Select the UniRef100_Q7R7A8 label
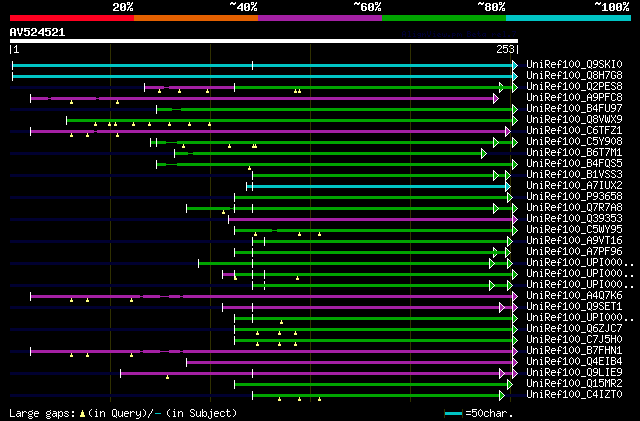Screen dimensions: 640x421 (x=574, y=208)
